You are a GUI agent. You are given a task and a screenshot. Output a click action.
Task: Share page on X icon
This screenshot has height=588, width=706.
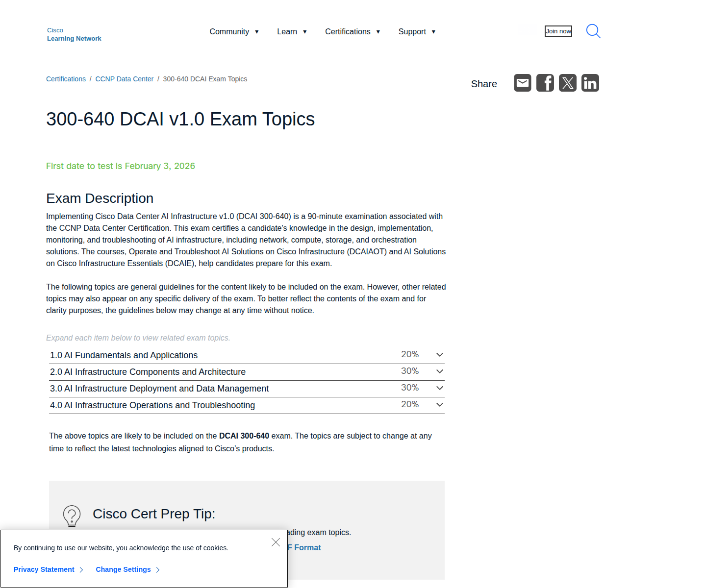point(568,83)
